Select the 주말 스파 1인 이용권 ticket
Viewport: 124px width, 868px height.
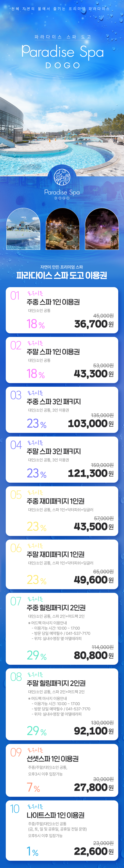point(53,352)
